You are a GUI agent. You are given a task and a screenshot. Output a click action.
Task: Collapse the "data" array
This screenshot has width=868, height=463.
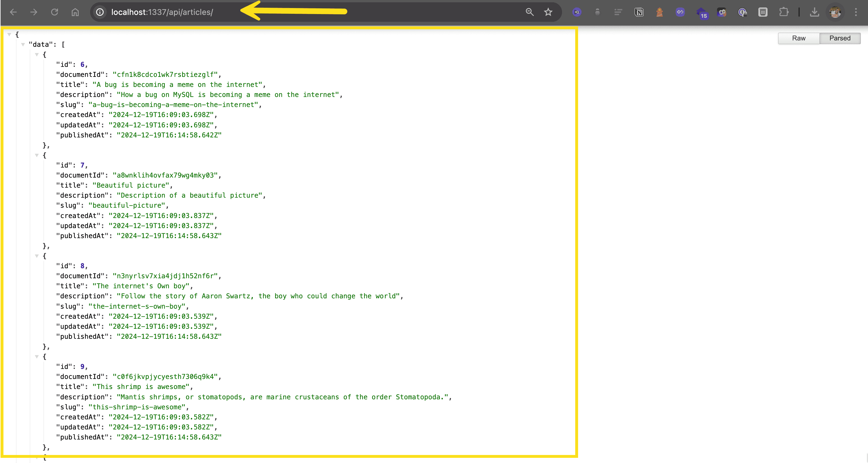coord(23,44)
